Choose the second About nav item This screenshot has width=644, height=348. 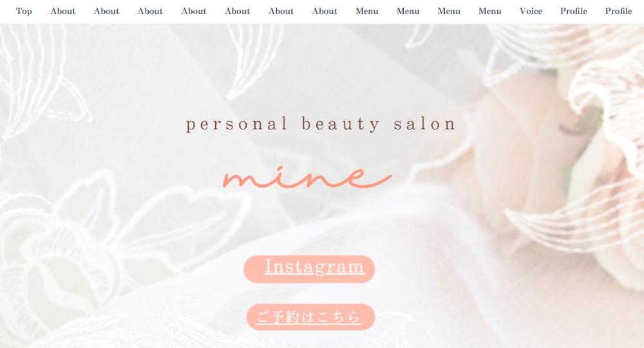[x=106, y=11]
